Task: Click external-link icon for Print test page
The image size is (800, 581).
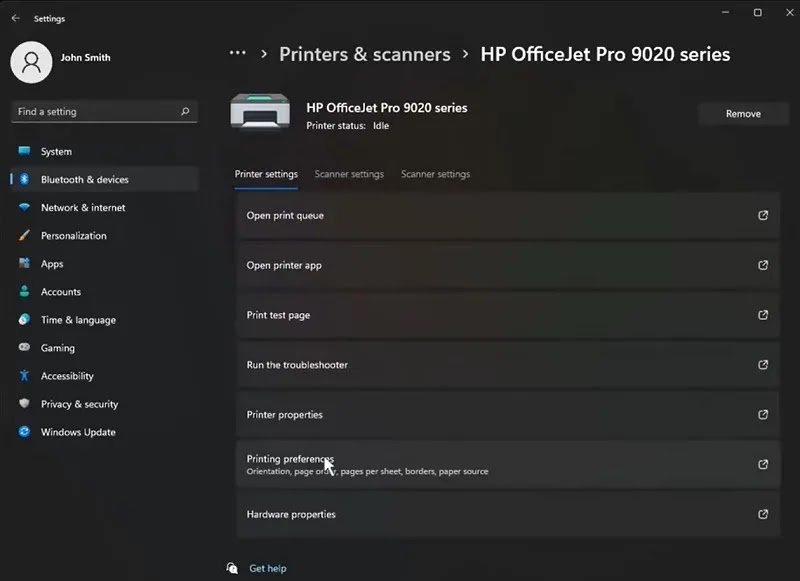Action: (763, 315)
